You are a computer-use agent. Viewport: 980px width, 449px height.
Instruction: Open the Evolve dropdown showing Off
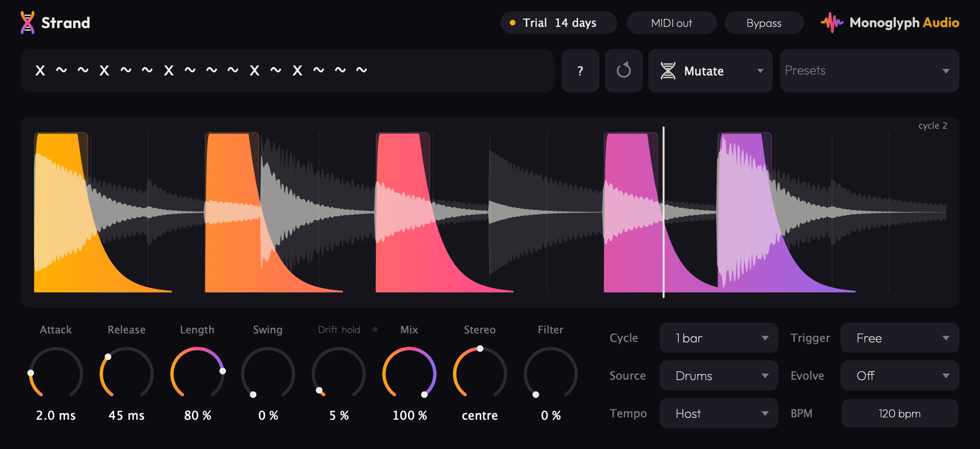click(899, 375)
